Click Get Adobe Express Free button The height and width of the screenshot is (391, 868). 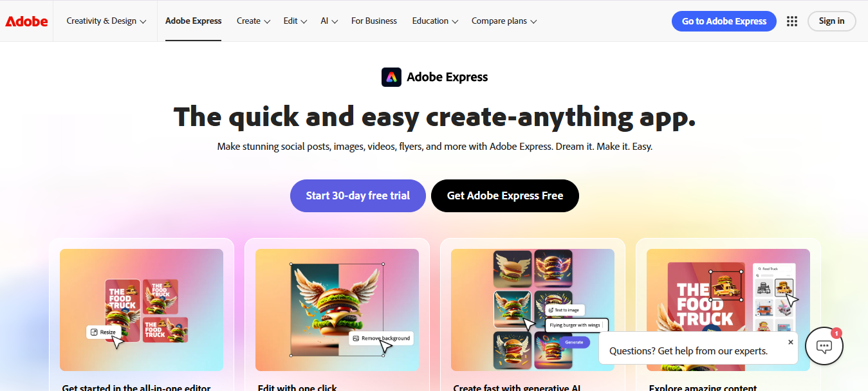[x=505, y=195]
